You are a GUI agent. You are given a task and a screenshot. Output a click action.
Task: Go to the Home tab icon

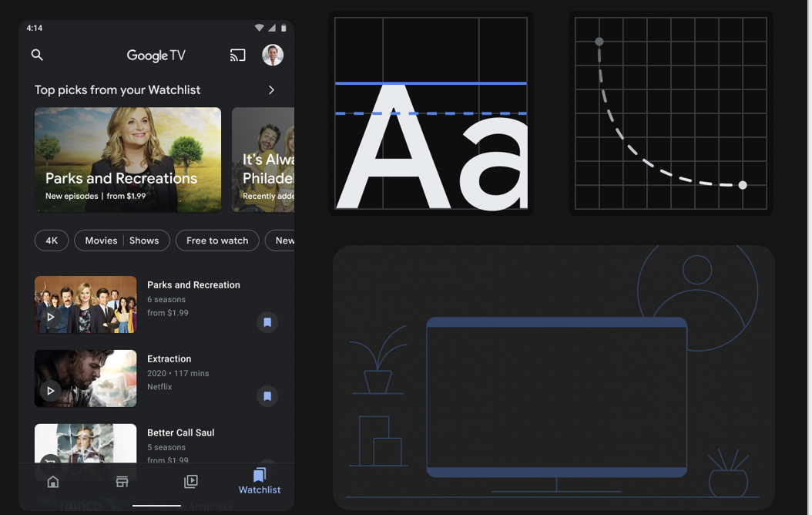click(53, 482)
